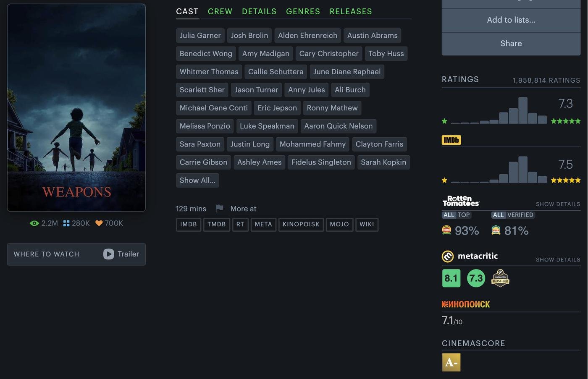
Task: Select ALL critics filter on Rotten Tomatoes
Action: (449, 215)
